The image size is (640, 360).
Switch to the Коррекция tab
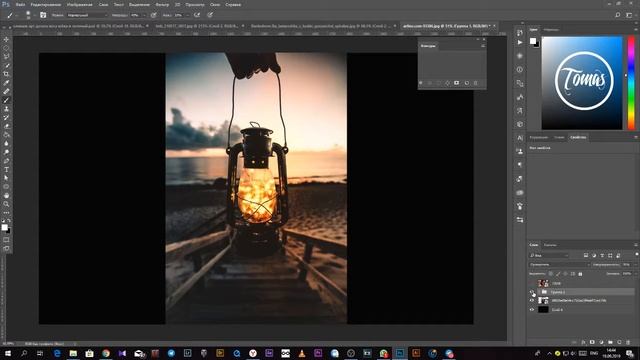[x=539, y=138]
